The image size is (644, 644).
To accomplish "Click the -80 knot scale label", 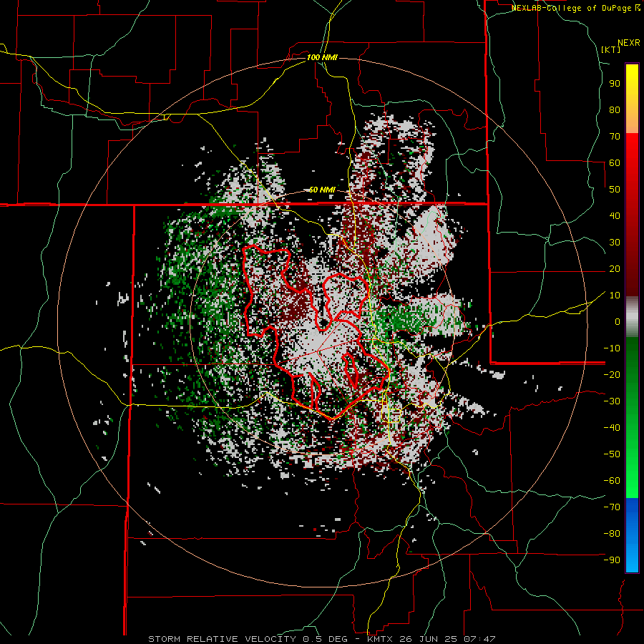I will pos(612,534).
